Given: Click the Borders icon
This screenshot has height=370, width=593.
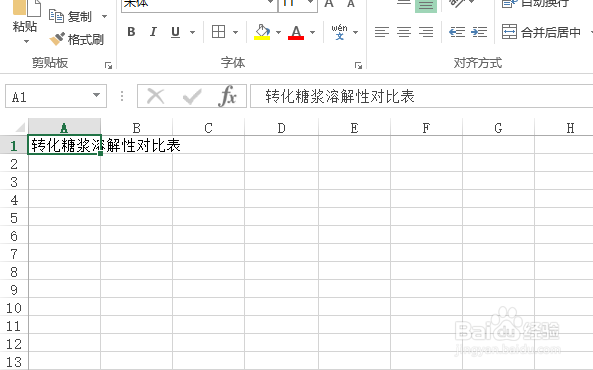Looking at the screenshot, I should [218, 32].
